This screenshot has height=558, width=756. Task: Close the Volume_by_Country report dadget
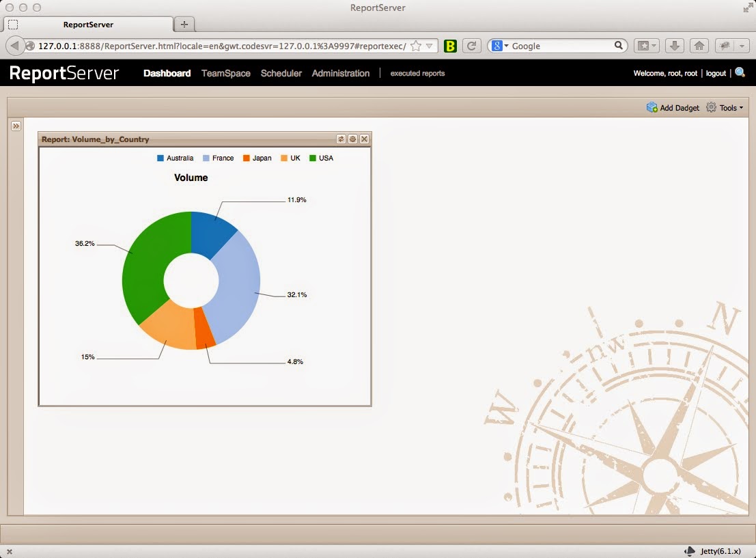point(365,139)
